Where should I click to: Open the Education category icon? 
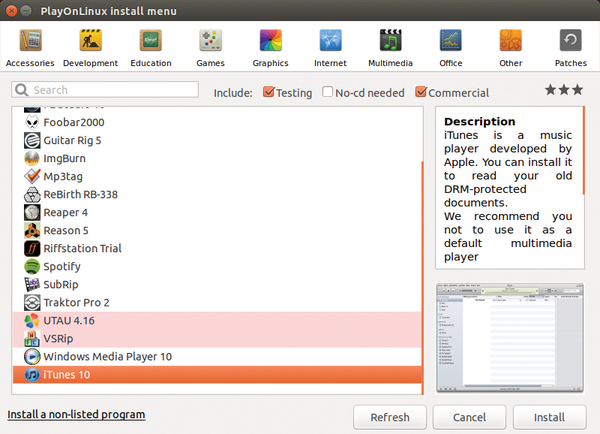[151, 40]
